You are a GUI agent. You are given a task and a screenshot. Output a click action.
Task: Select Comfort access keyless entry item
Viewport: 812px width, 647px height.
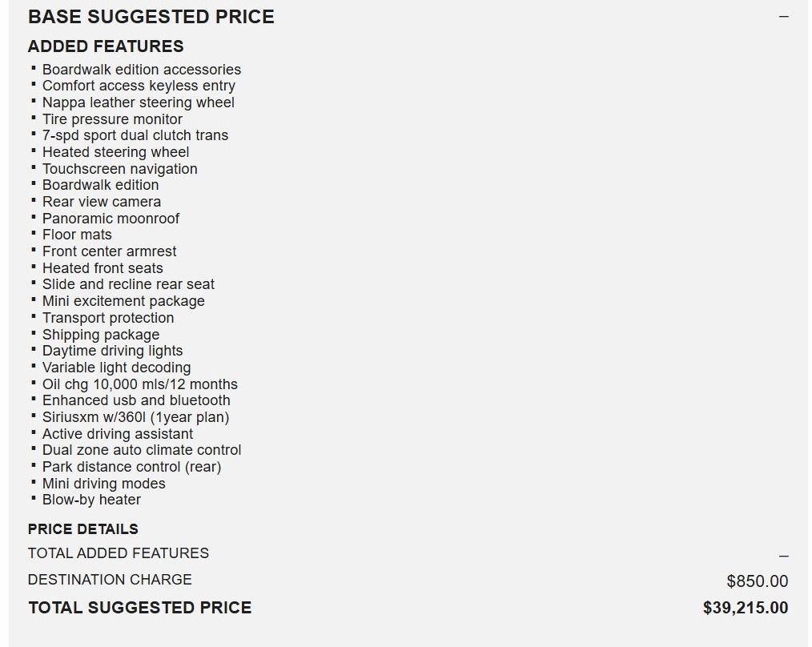click(x=139, y=86)
